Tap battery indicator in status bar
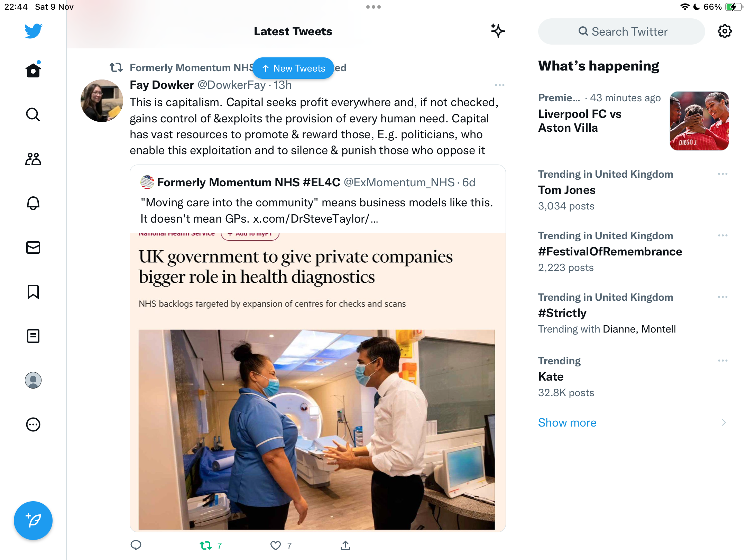Image resolution: width=747 pixels, height=560 pixels. pos(734,7)
